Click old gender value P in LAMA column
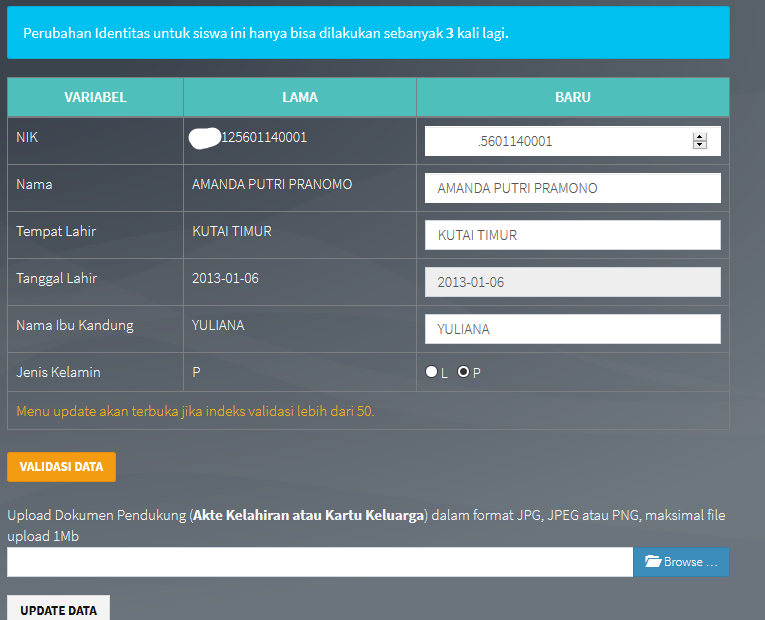This screenshot has width=765, height=620. [196, 372]
